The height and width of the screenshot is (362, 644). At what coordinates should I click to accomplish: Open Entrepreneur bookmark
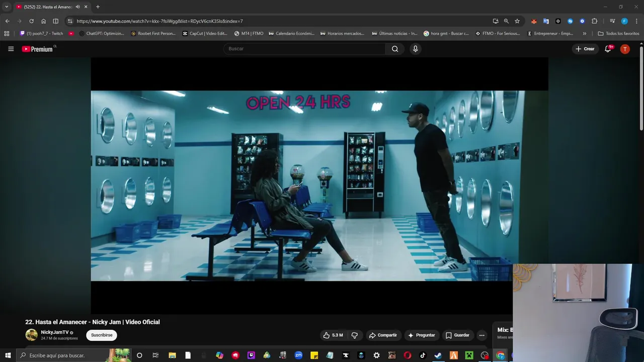[x=550, y=34]
